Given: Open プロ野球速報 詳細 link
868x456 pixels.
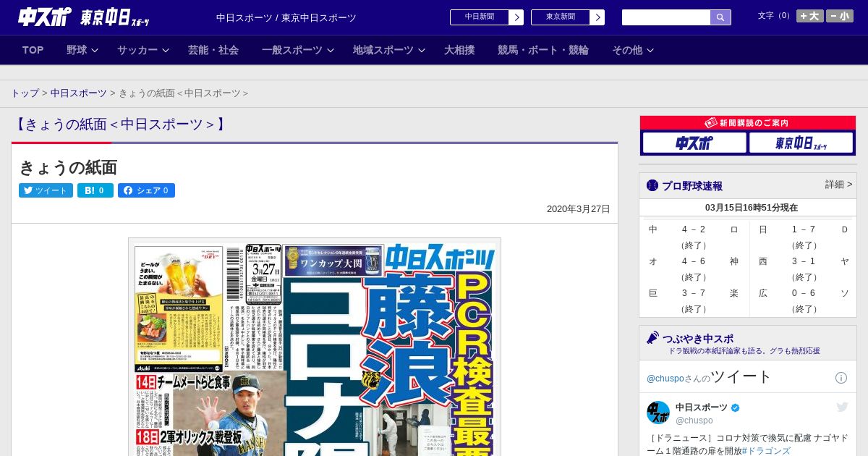Looking at the screenshot, I should pyautogui.click(x=838, y=185).
